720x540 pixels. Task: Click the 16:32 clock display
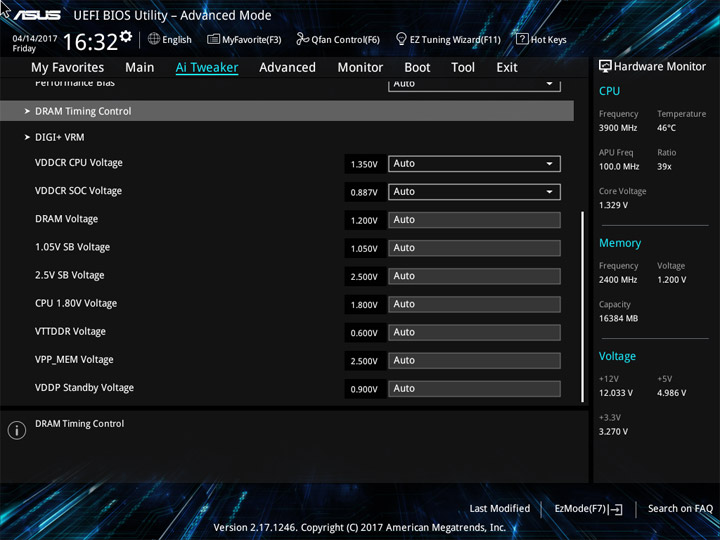point(90,42)
